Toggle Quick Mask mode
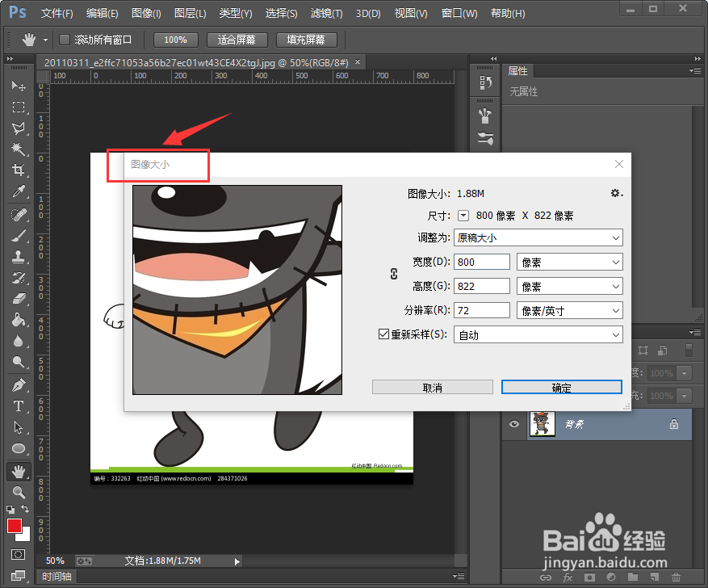The height and width of the screenshot is (588, 708). coord(19,554)
